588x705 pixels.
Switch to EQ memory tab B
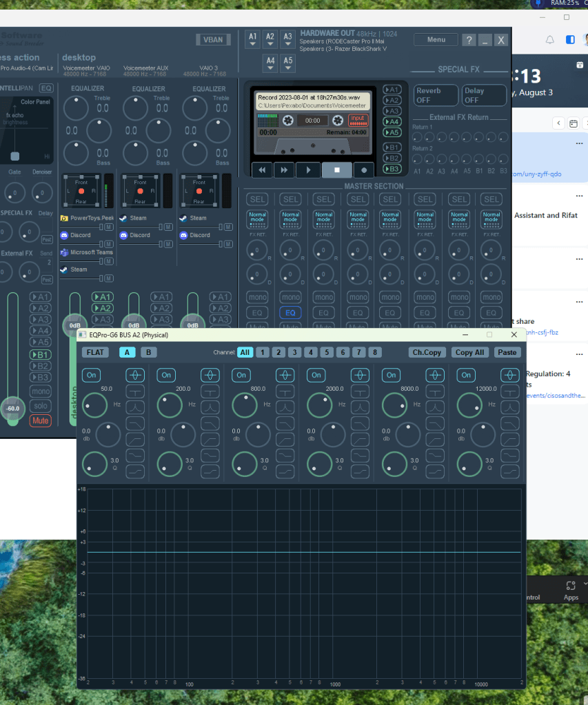pyautogui.click(x=148, y=353)
